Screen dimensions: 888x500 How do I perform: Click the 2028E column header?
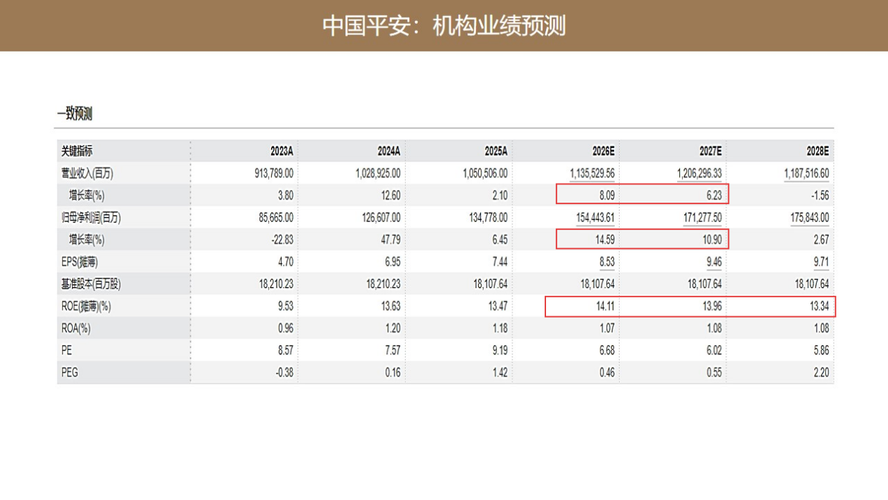click(x=818, y=151)
